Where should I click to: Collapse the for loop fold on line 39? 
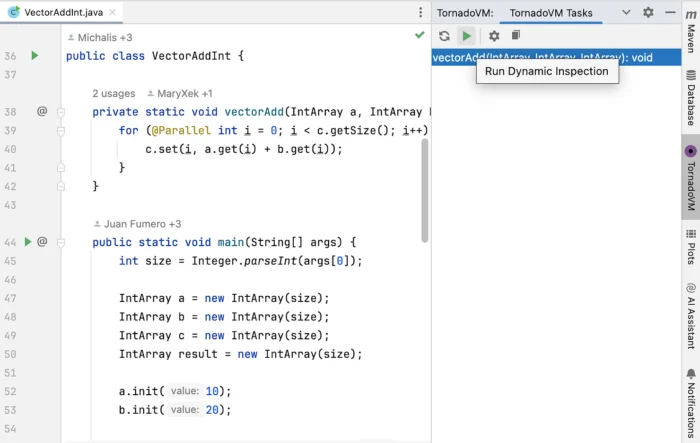coord(61,131)
